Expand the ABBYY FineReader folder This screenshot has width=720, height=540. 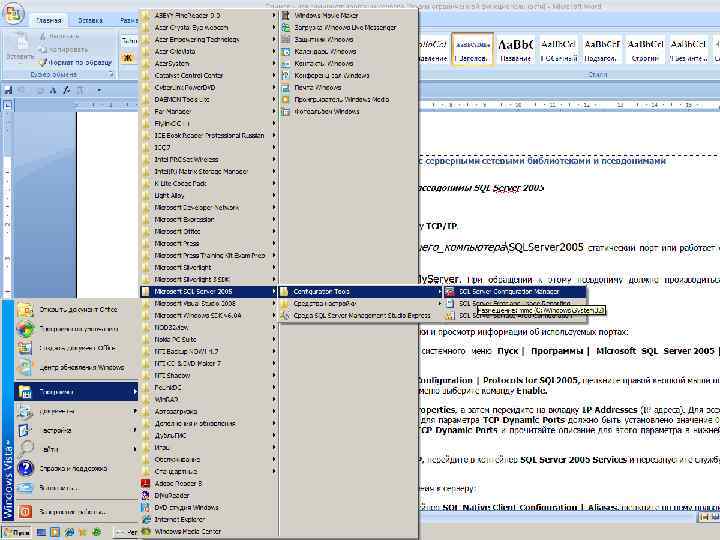click(209, 16)
